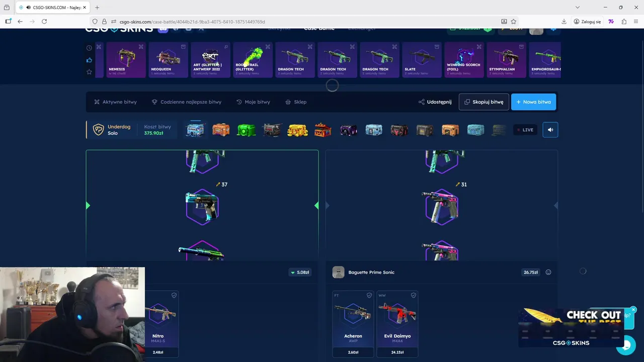Click the Koszt bitwy 375.90zł label
This screenshot has height=362, width=644.
click(x=157, y=130)
